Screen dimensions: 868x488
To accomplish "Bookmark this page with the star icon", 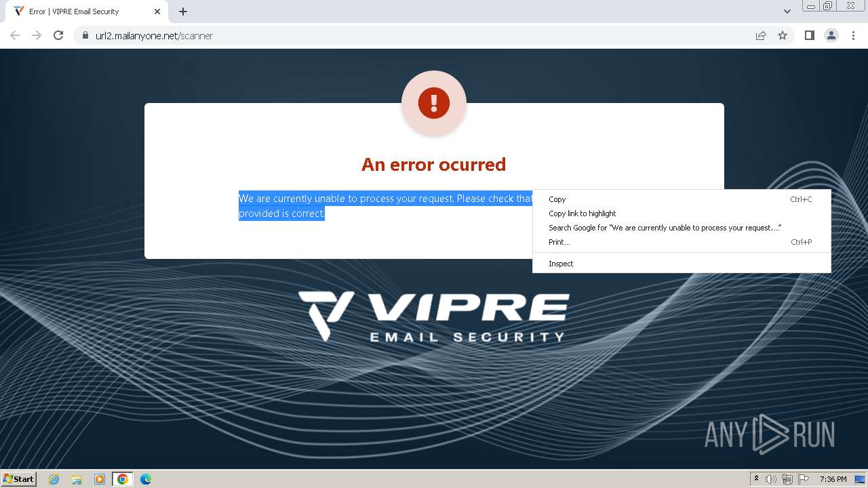I will point(783,35).
